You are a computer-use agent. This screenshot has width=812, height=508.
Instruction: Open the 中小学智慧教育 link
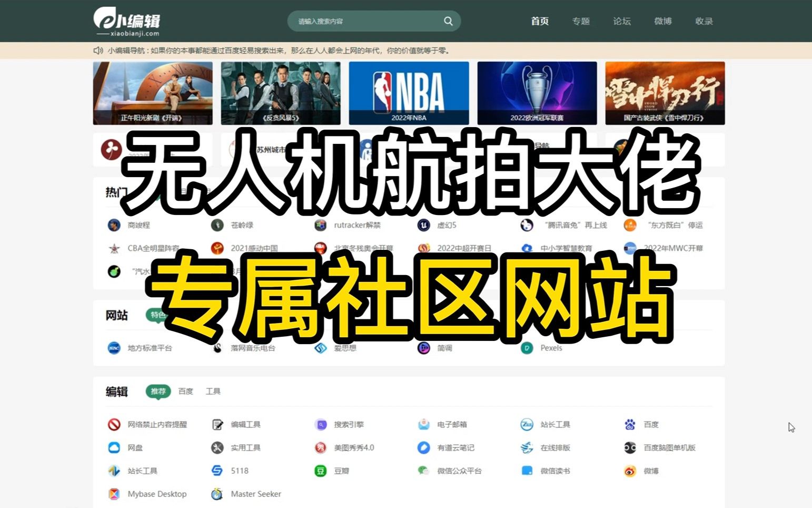click(566, 248)
